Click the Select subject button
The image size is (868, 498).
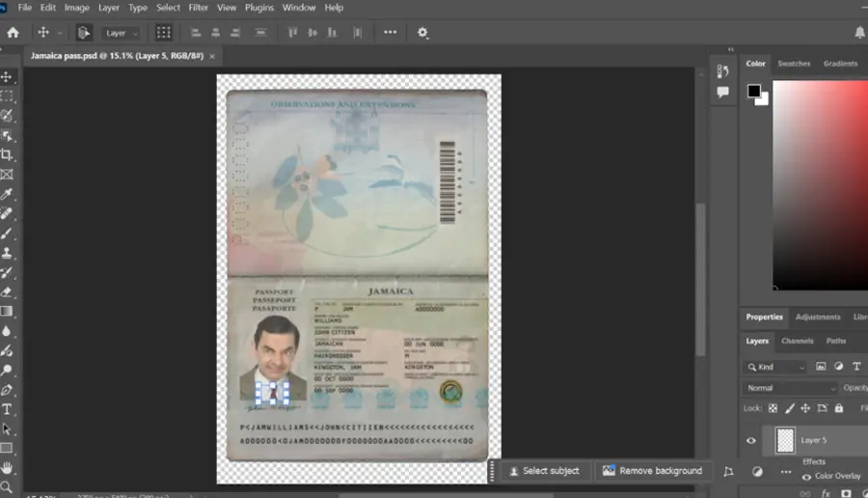click(544, 471)
